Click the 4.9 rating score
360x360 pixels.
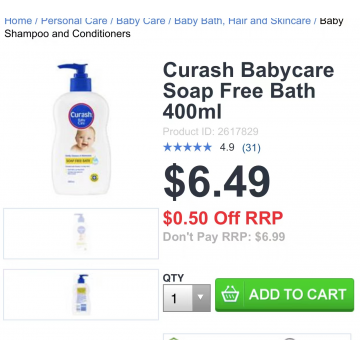pyautogui.click(x=227, y=147)
